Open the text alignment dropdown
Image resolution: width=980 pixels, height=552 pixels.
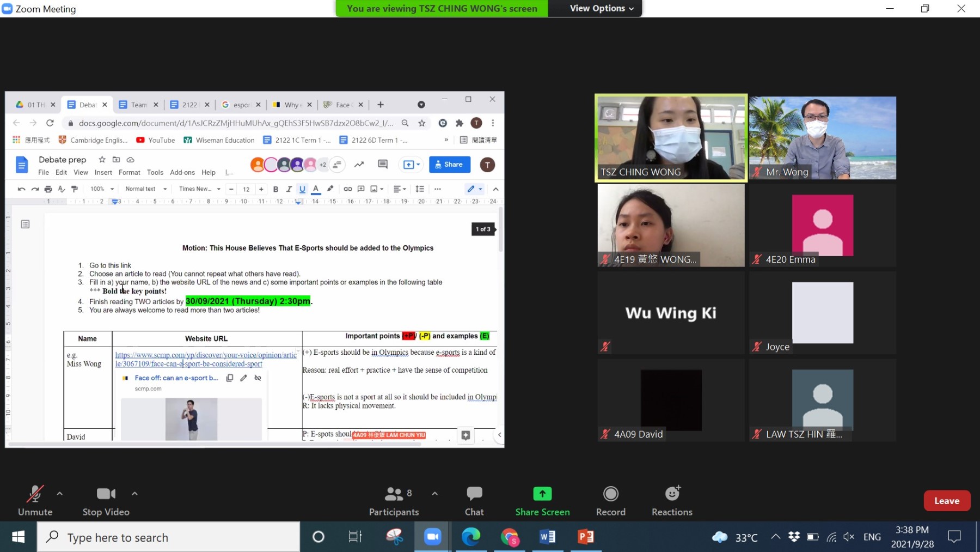tap(400, 189)
